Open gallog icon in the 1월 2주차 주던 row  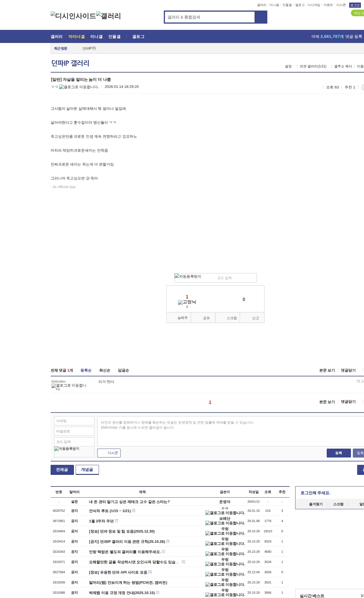tap(225, 523)
